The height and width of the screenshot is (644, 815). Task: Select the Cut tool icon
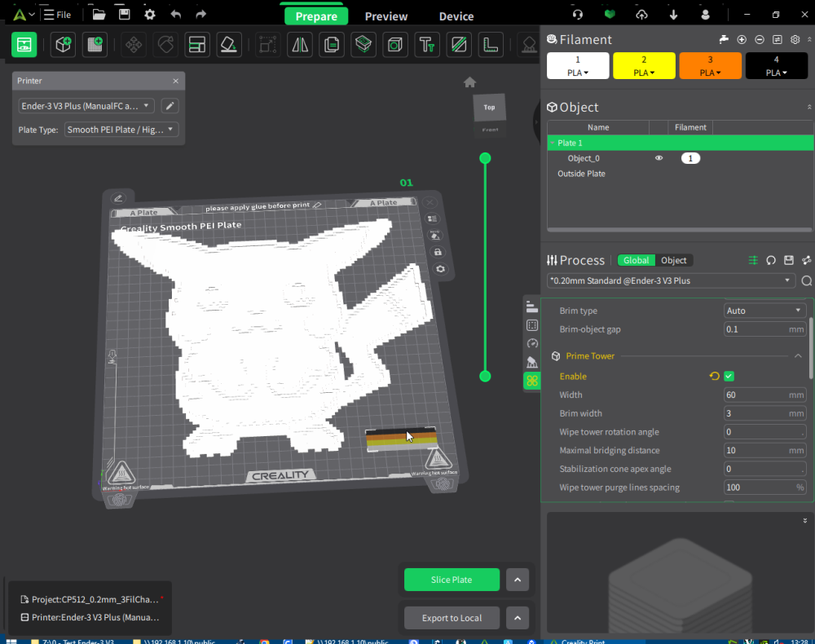point(458,45)
